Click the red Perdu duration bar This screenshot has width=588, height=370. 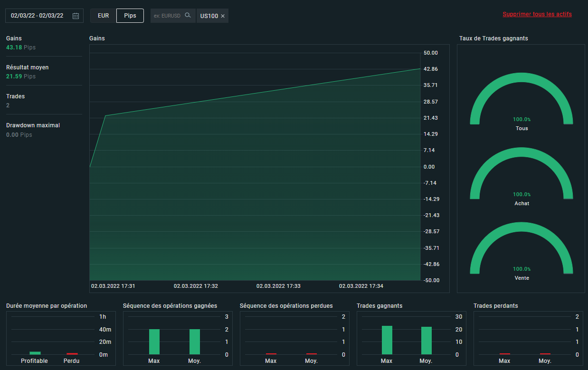pos(72,353)
